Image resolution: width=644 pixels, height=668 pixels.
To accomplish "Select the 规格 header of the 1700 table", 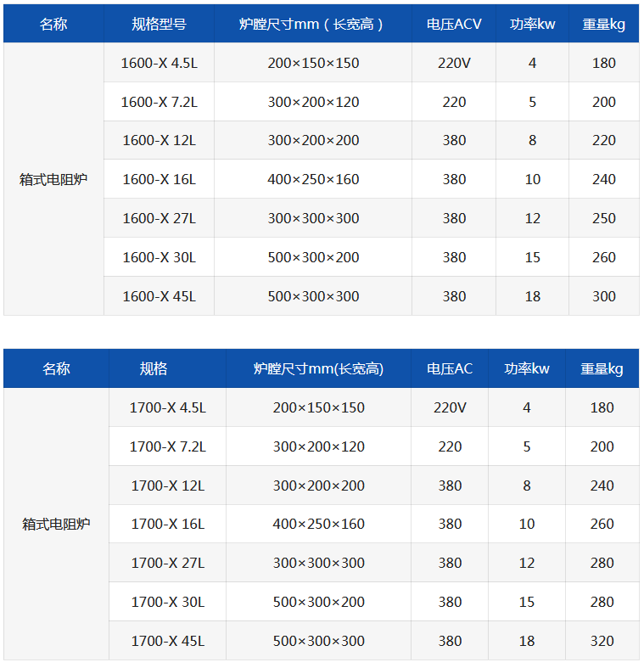I will 154,368.
